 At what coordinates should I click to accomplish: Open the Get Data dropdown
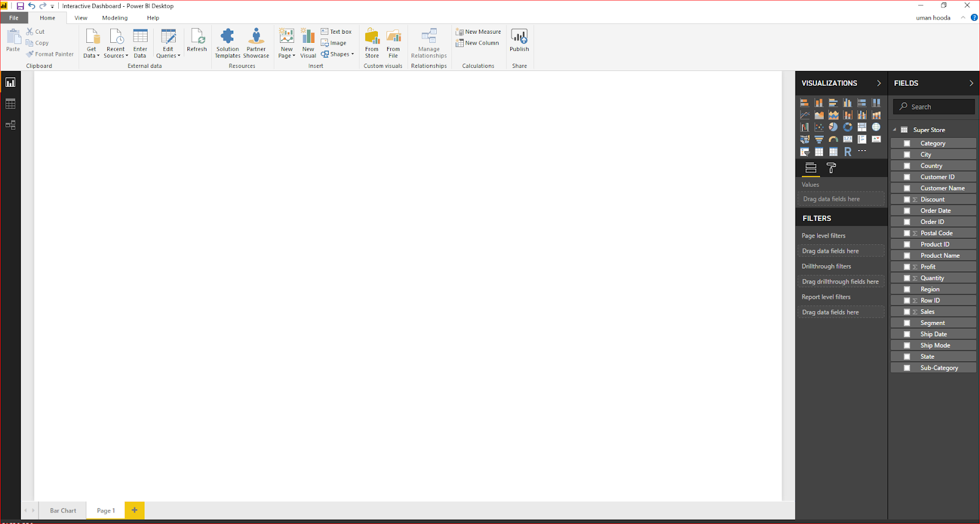(x=91, y=43)
